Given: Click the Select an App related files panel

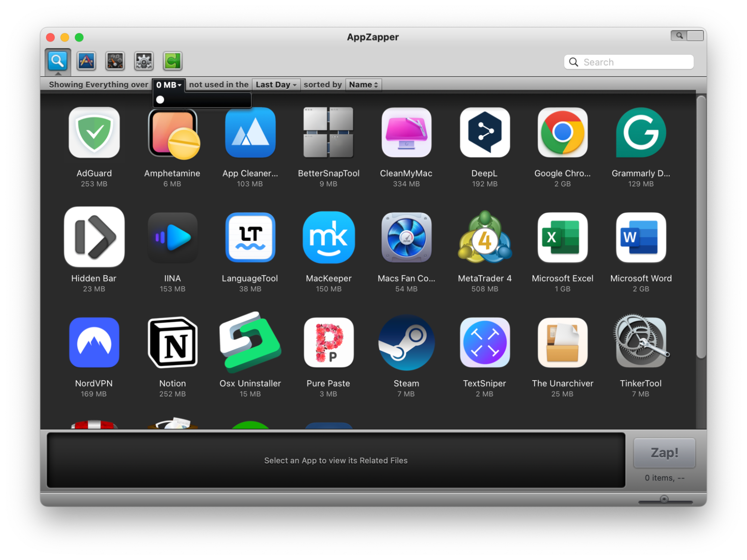Looking at the screenshot, I should pyautogui.click(x=336, y=460).
